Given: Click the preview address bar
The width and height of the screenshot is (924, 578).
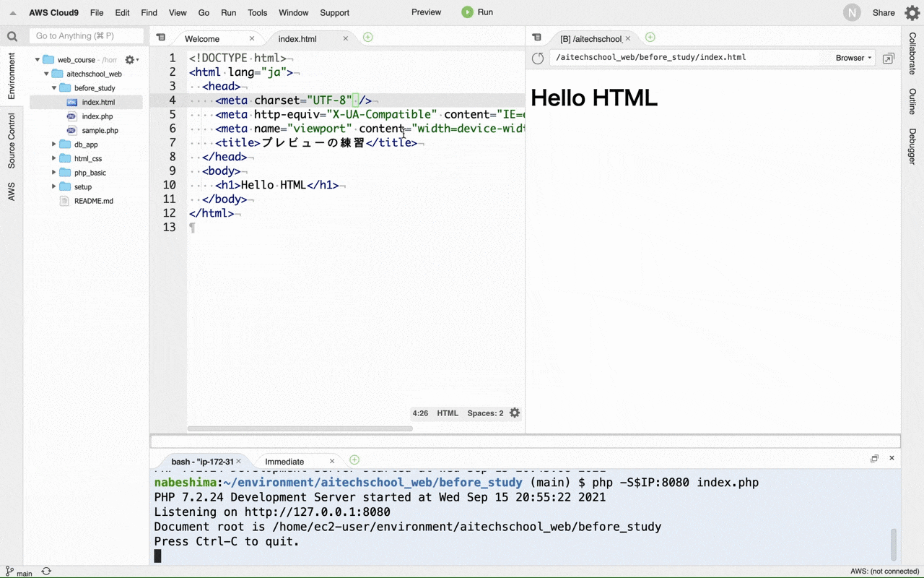Looking at the screenshot, I should 689,58.
